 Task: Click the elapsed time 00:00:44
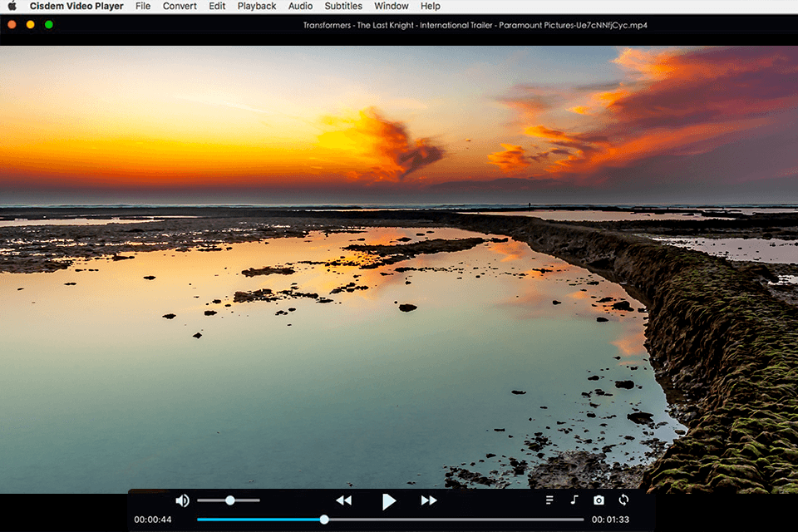(153, 520)
